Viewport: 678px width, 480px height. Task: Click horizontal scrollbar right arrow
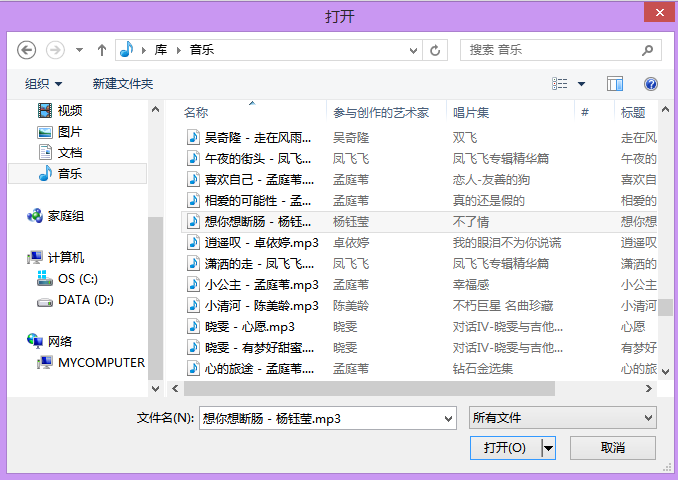(649, 389)
